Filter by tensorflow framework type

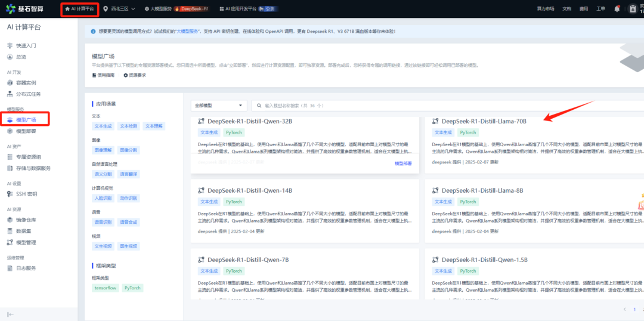[x=106, y=288]
